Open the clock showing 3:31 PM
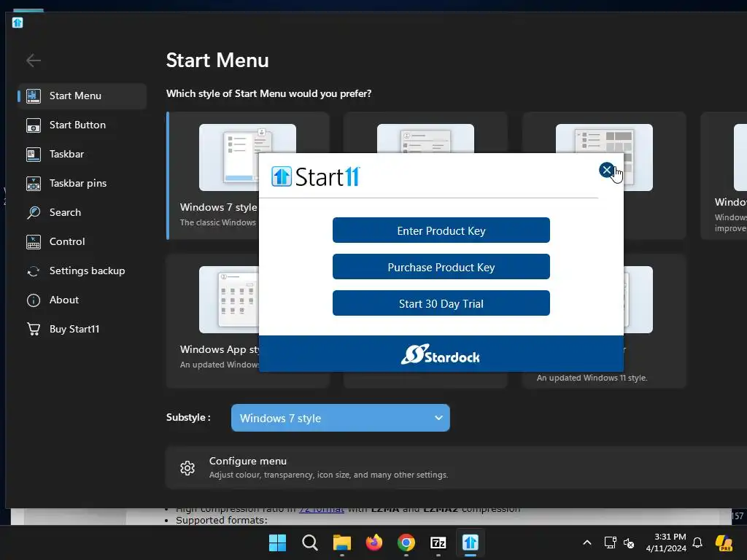Image resolution: width=747 pixels, height=560 pixels. point(666,542)
